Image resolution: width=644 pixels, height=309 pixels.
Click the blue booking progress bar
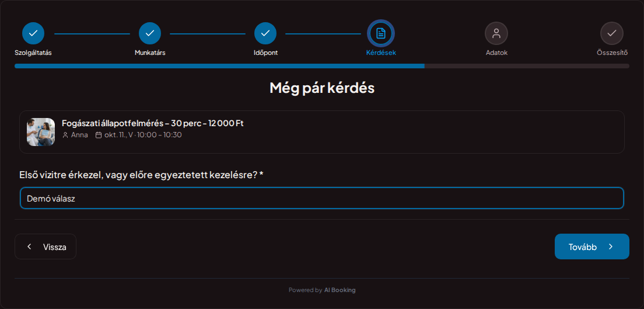tap(219, 66)
